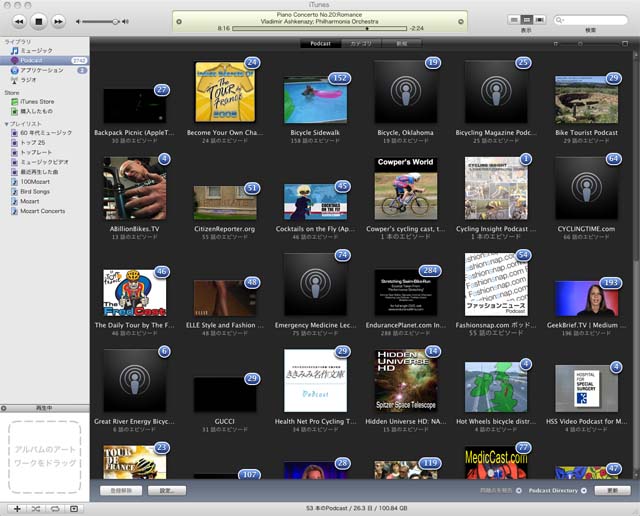Viewport: 640px width, 516px height.
Task: Select the third grid tab beside カテゴリ
Action: [x=402, y=44]
